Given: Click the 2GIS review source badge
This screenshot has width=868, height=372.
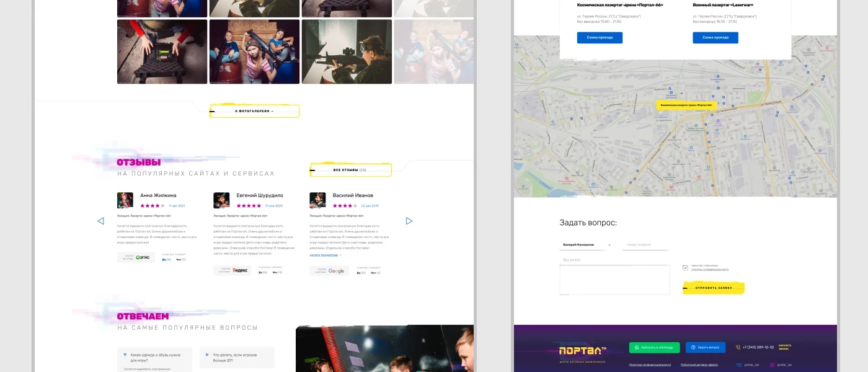Looking at the screenshot, I should [136, 257].
